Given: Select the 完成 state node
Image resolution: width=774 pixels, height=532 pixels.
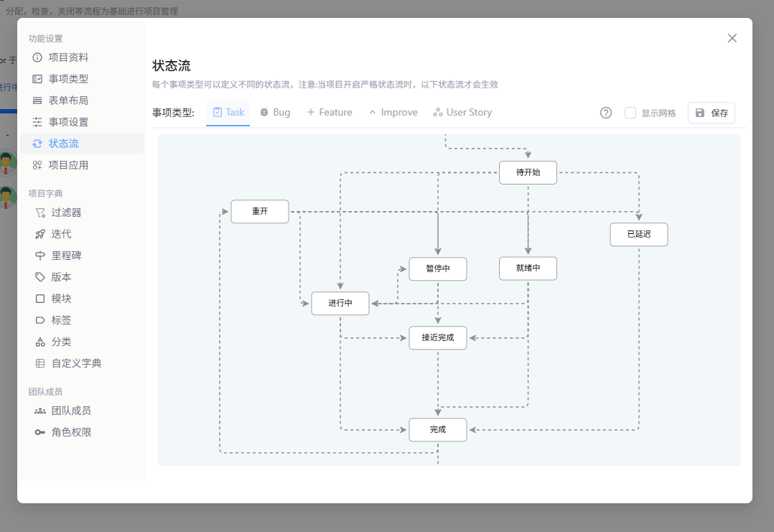Looking at the screenshot, I should [x=438, y=429].
